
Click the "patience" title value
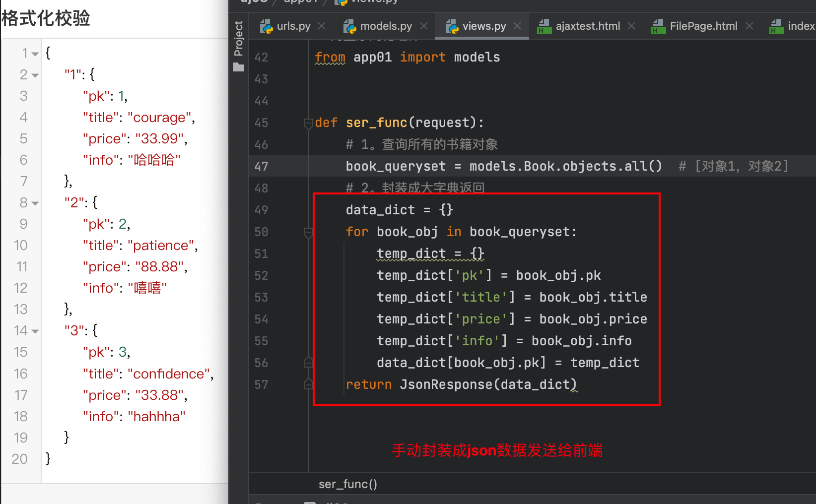[161, 246]
